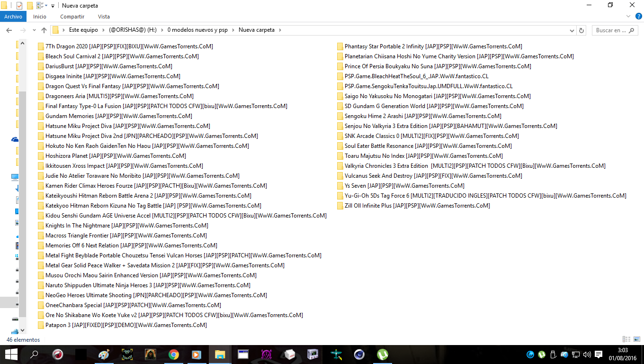Expand the chevron after '(H:)' breadcrumb

coord(162,30)
